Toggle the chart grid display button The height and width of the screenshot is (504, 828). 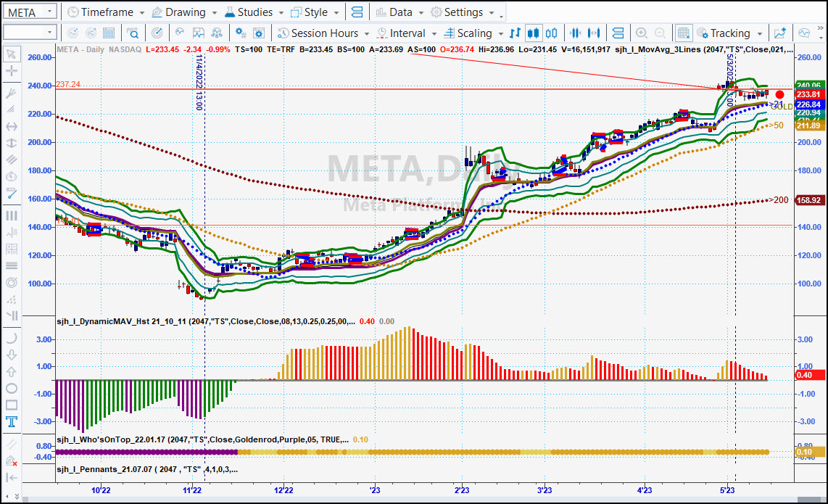(683, 33)
